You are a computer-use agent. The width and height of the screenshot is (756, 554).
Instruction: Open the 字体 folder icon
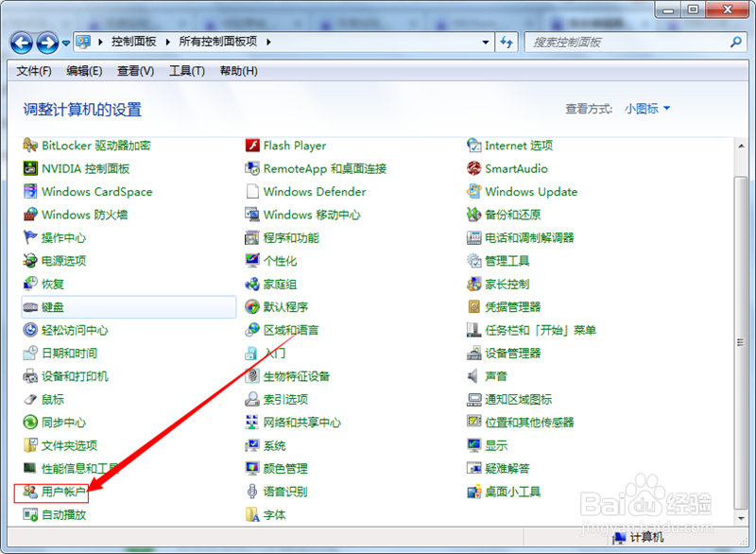click(x=252, y=515)
